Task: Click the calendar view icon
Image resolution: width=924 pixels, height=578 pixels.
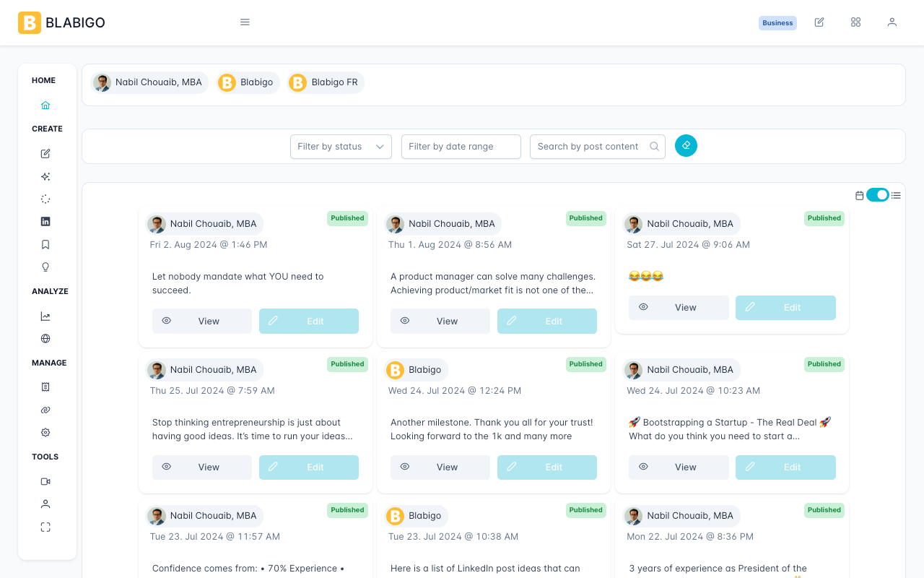Action: click(859, 195)
